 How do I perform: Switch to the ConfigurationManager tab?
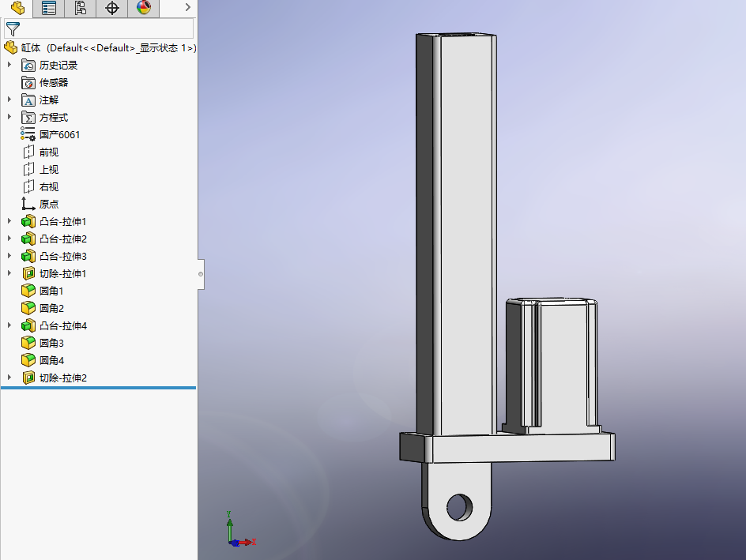(80, 9)
